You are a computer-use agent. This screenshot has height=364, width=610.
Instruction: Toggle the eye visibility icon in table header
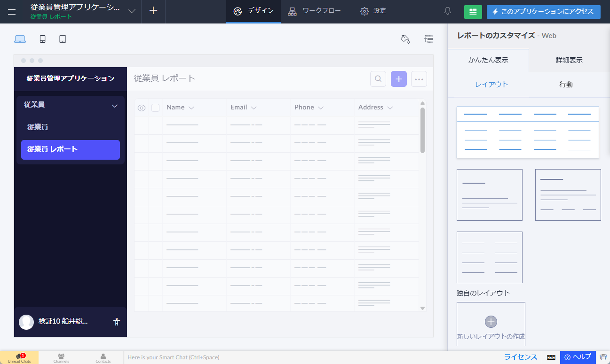click(142, 108)
